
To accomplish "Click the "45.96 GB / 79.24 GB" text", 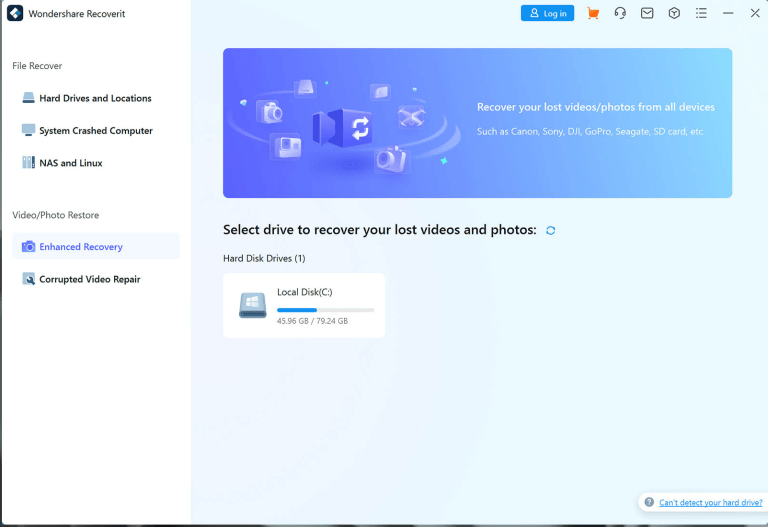I will pyautogui.click(x=312, y=321).
